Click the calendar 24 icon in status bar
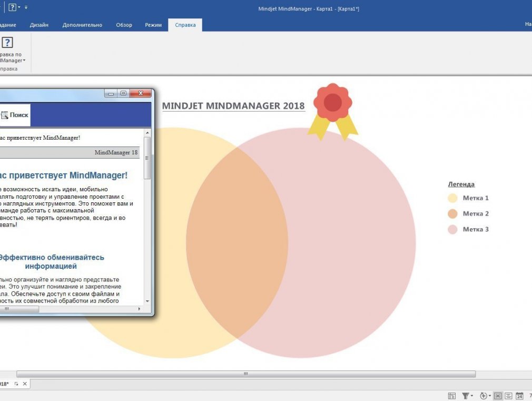This screenshot has height=401, width=532. tap(519, 396)
